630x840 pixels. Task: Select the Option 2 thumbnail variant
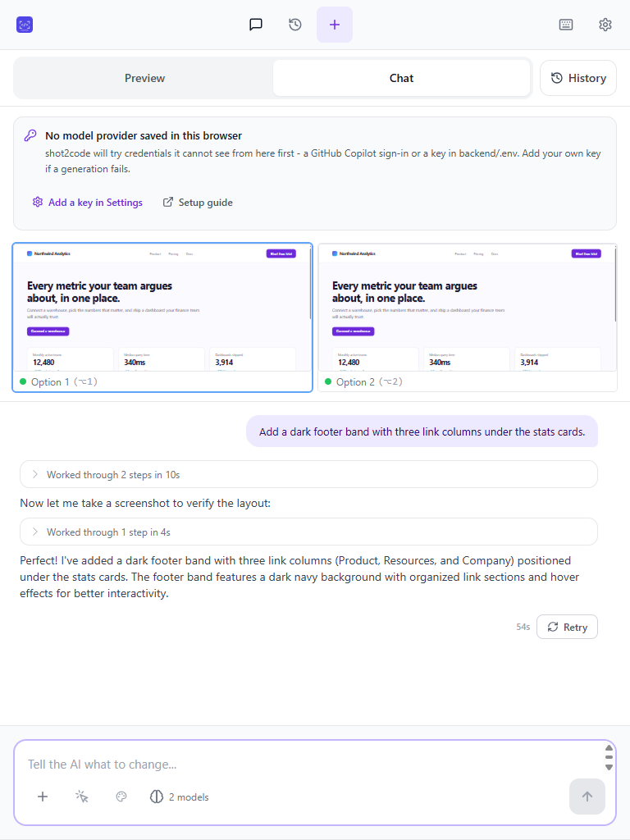pyautogui.click(x=467, y=317)
